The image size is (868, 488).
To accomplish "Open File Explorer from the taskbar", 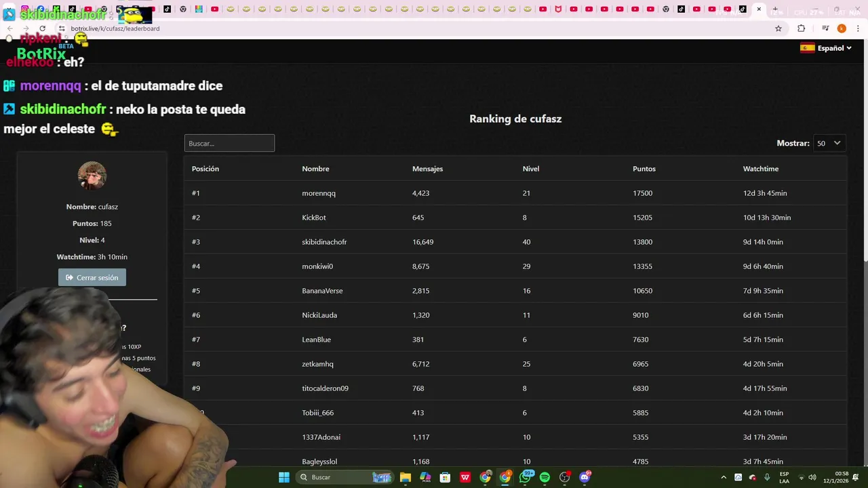I will [x=406, y=477].
